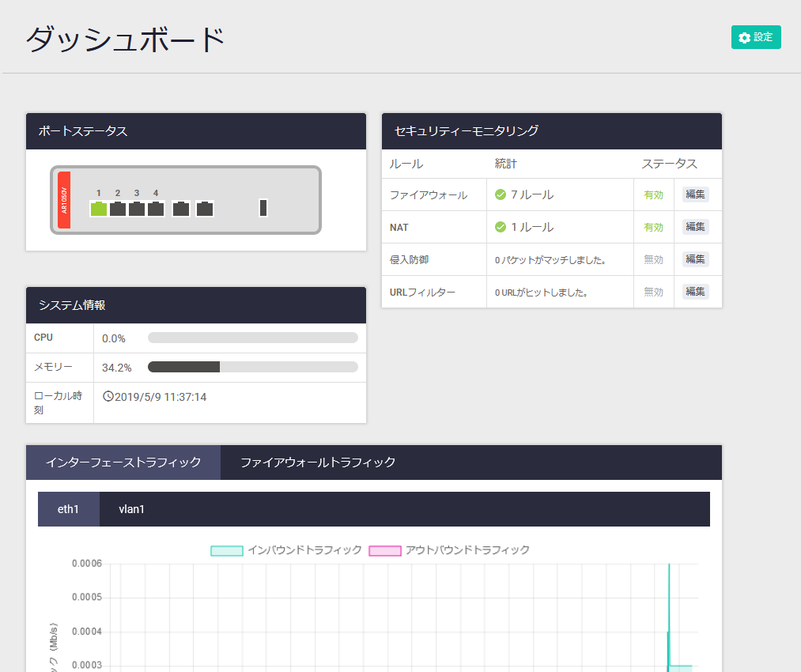Edit the 侵入防御 setting
The image size is (801, 672).
point(695,259)
